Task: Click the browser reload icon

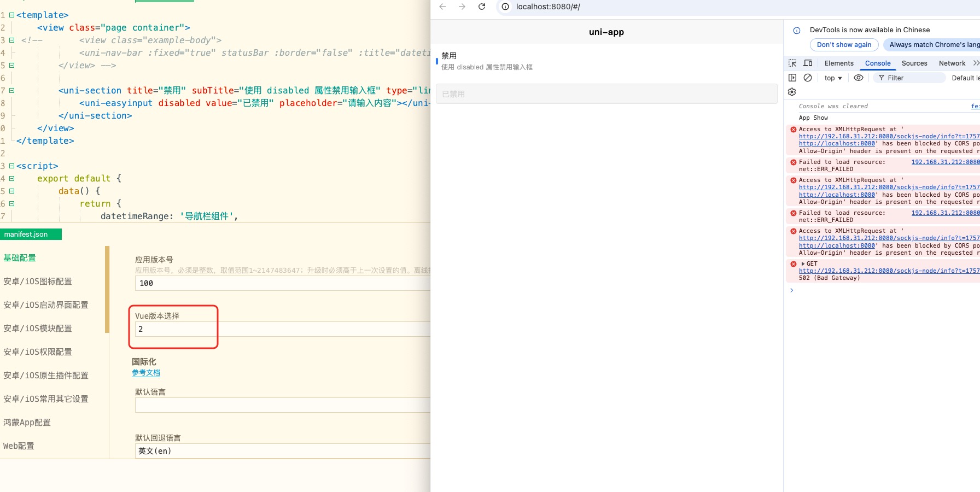Action: pyautogui.click(x=482, y=7)
